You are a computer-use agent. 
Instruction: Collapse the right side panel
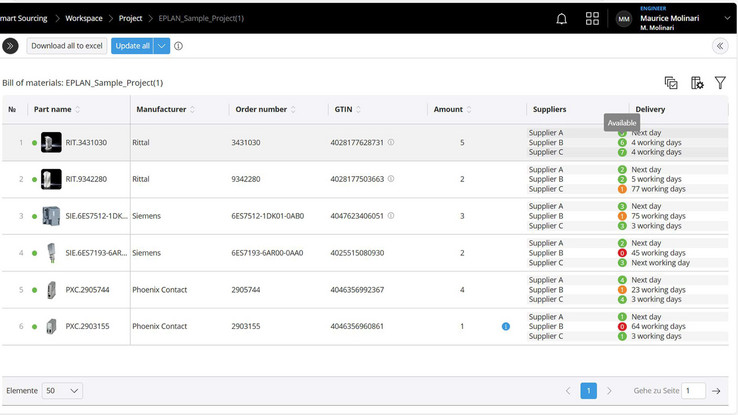pos(720,46)
